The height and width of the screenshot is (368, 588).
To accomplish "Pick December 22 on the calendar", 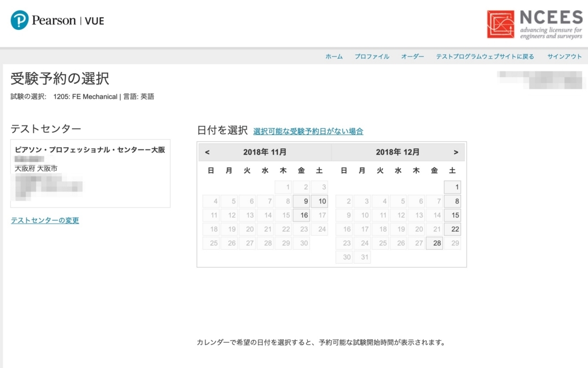I will [x=452, y=229].
